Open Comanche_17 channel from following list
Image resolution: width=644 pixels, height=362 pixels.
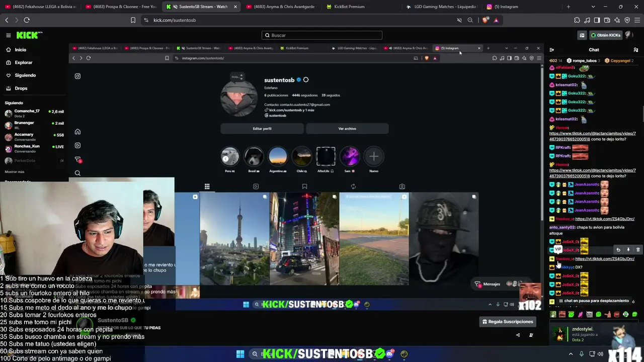point(34,113)
